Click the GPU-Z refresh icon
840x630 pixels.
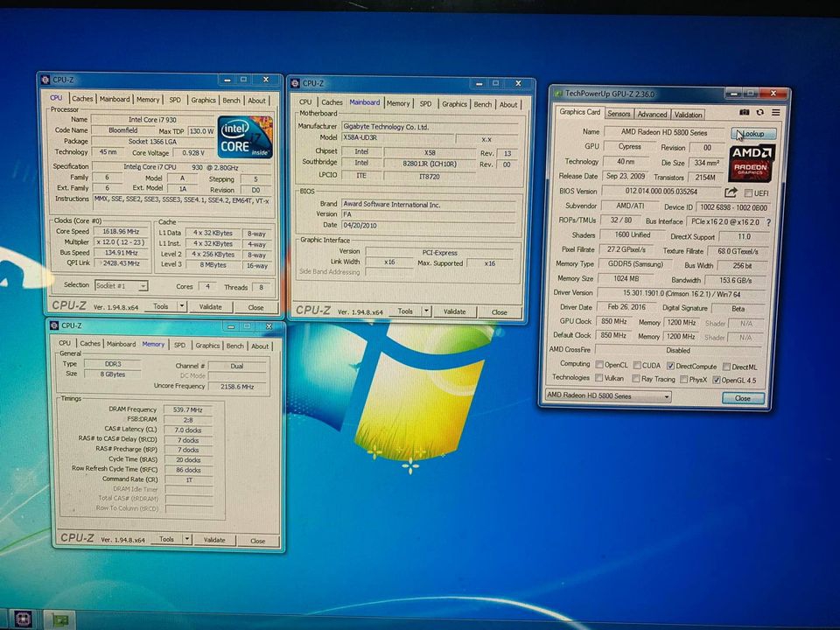(x=759, y=113)
